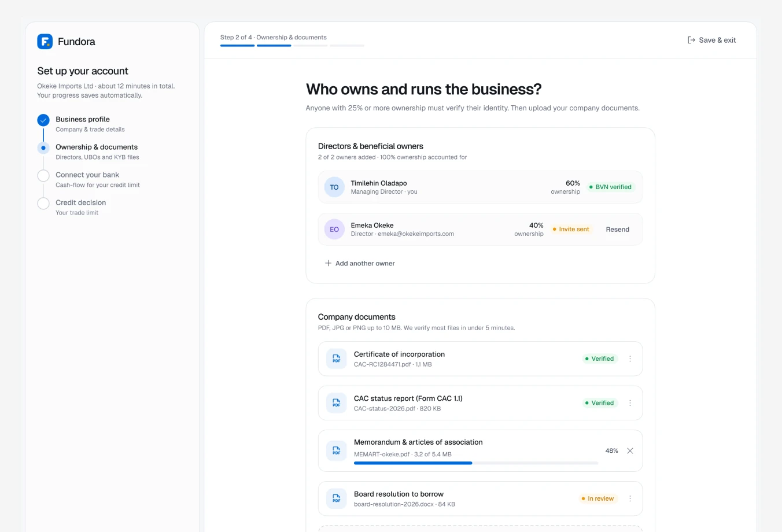This screenshot has height=532, width=782.
Task: Click the MEMART-okeke.pdf upload progress bar
Action: pos(476,463)
